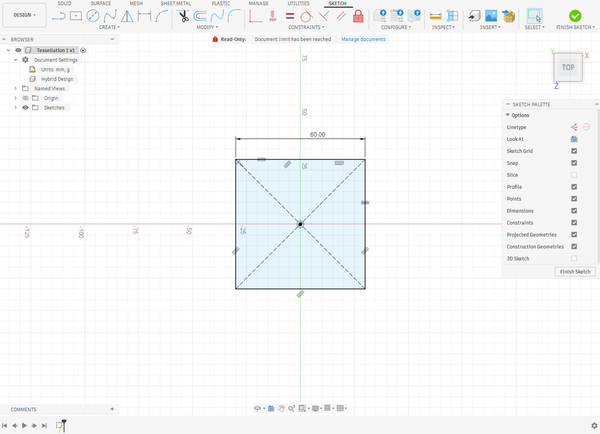This screenshot has height=434, width=600.
Task: Click the Insert Canvas image icon
Action: [x=491, y=16]
